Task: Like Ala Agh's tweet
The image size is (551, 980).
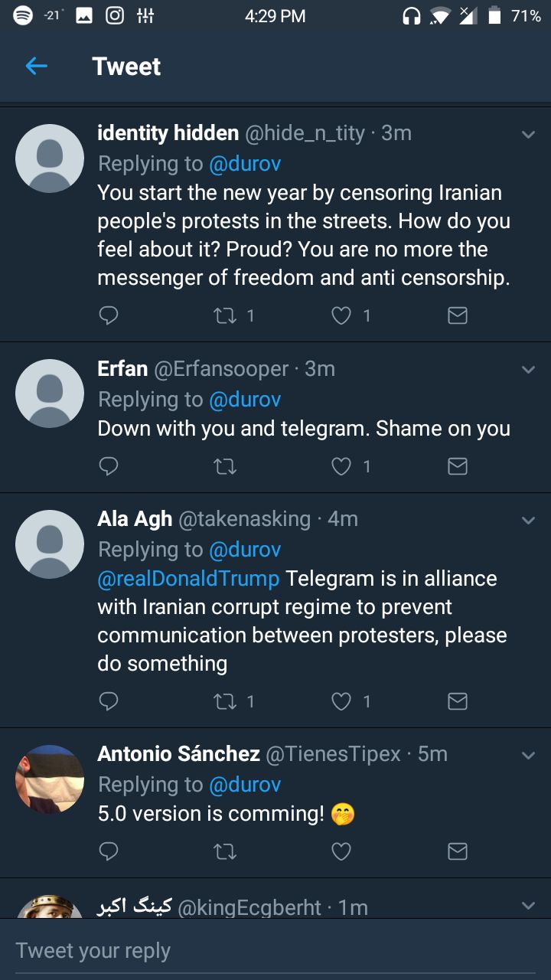Action: pos(341,701)
